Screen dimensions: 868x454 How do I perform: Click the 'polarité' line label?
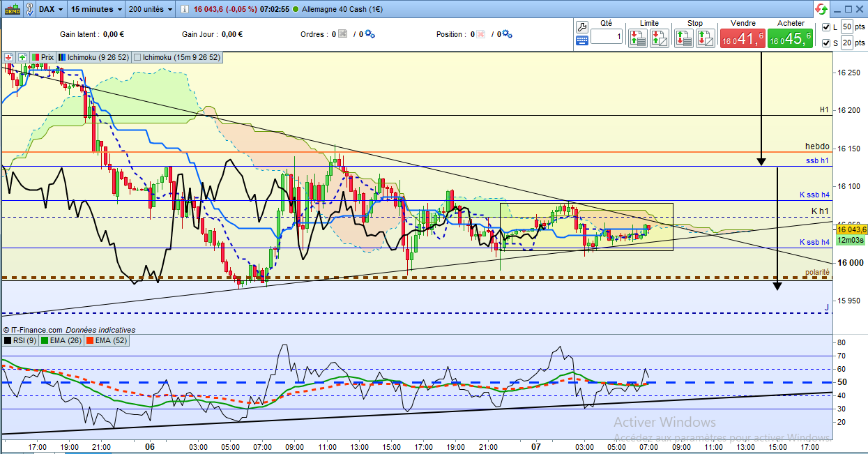(817, 272)
